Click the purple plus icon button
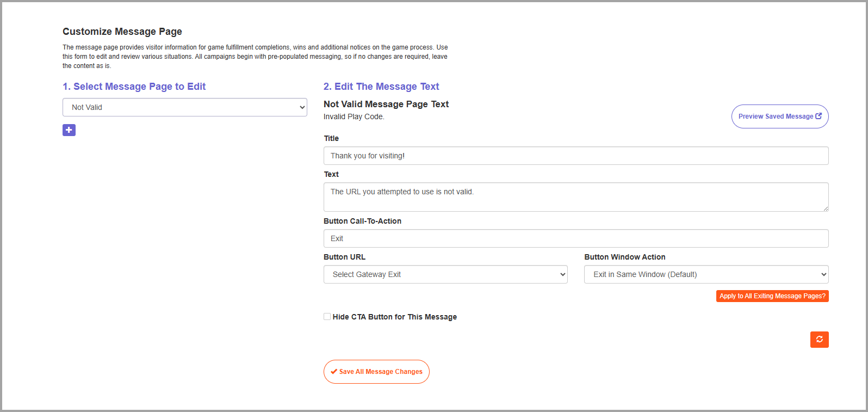868x412 pixels. 69,130
